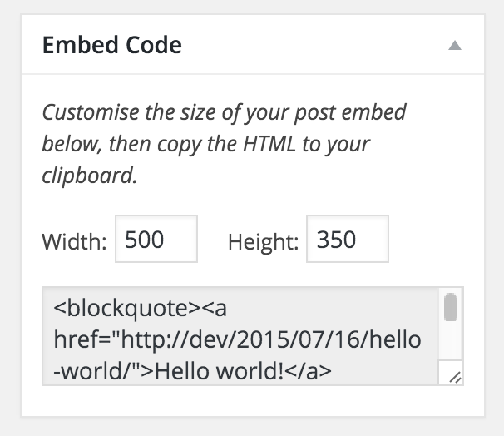Viewport: 504px width, 436px height.
Task: Click the 350 value in the Height box
Action: (x=336, y=240)
